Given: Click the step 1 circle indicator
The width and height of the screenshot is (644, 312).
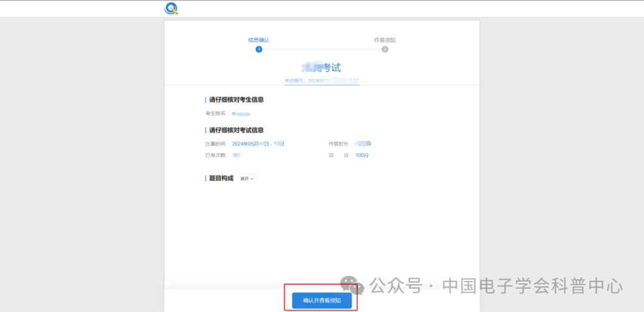Looking at the screenshot, I should tap(259, 50).
